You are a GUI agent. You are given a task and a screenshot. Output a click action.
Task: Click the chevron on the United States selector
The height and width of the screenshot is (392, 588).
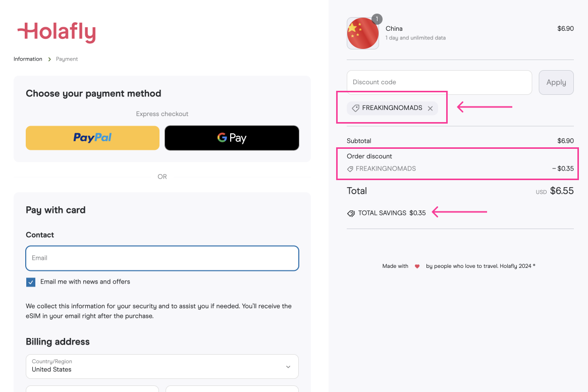[x=288, y=367]
